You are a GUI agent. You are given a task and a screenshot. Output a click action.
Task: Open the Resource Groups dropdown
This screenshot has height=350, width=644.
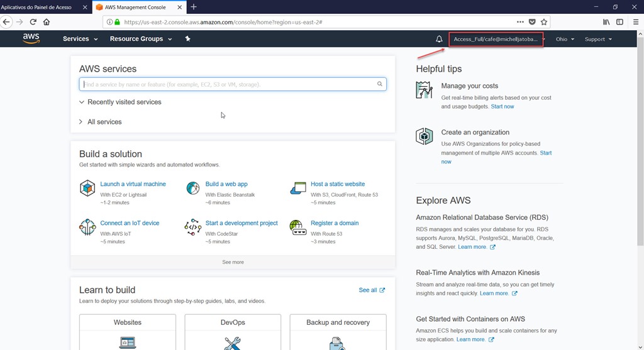(x=141, y=38)
